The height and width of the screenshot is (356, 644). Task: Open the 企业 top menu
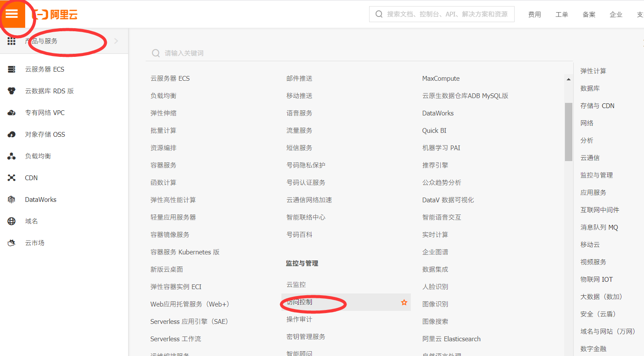click(x=616, y=15)
